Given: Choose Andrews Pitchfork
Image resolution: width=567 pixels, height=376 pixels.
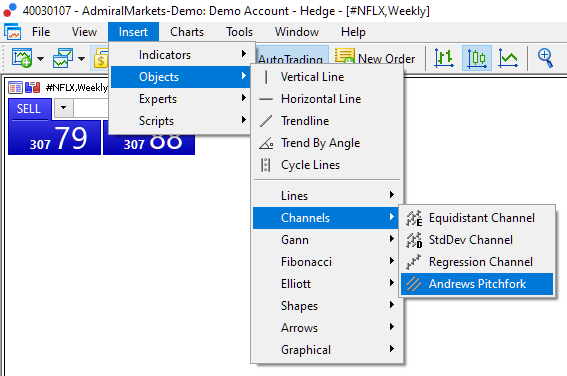Looking at the screenshot, I should point(477,284).
